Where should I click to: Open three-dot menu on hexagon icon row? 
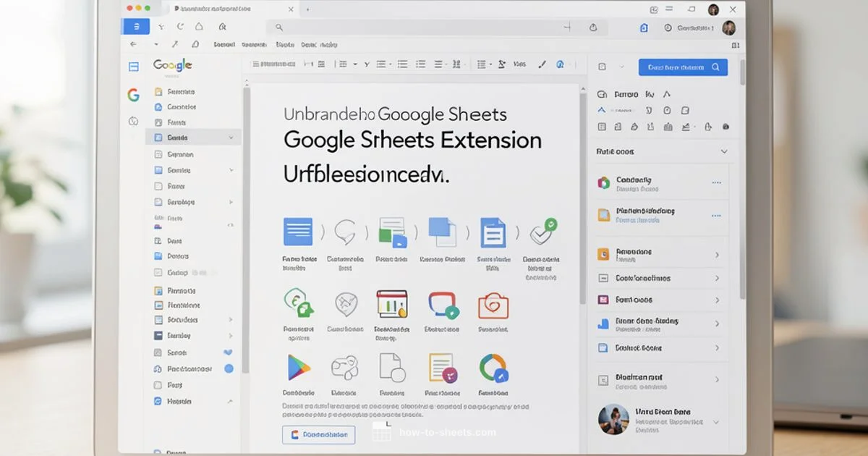[x=716, y=183]
